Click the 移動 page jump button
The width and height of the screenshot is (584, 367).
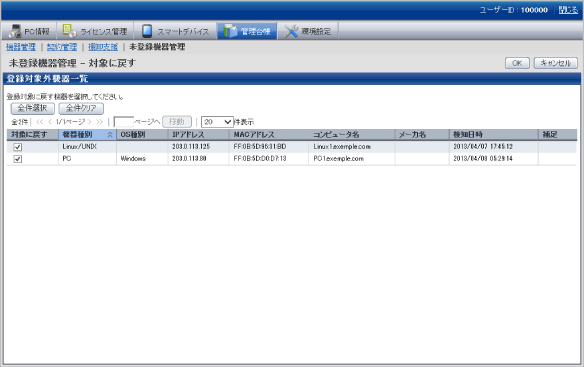(177, 122)
